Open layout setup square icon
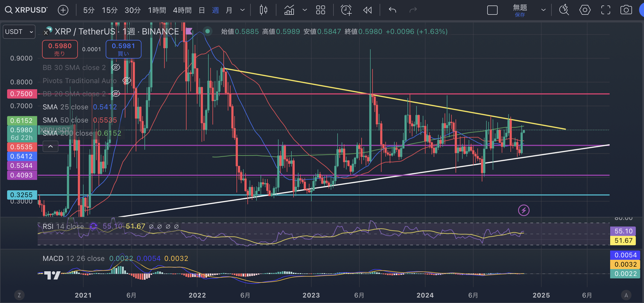 tap(492, 10)
